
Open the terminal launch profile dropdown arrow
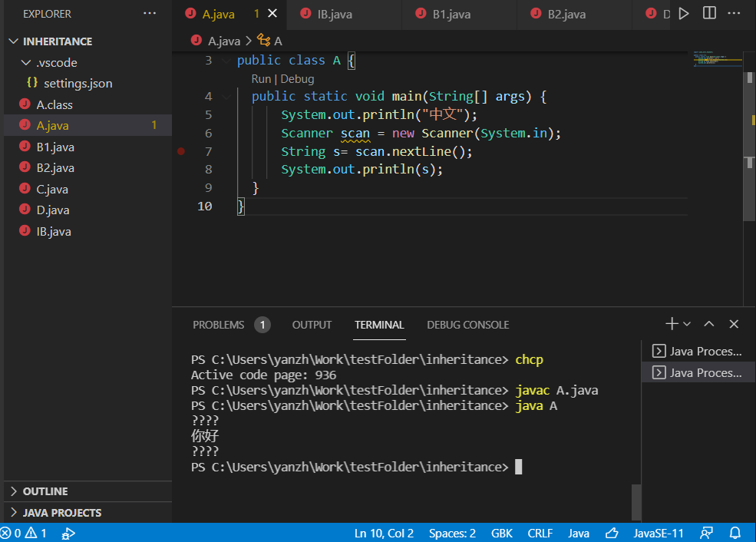coord(687,324)
